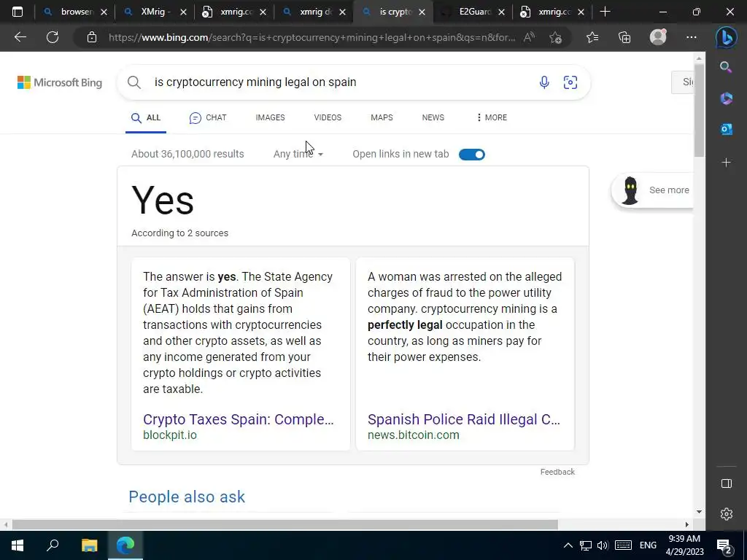
Task: Reload the page with the refresh icon
Action: pos(53,37)
